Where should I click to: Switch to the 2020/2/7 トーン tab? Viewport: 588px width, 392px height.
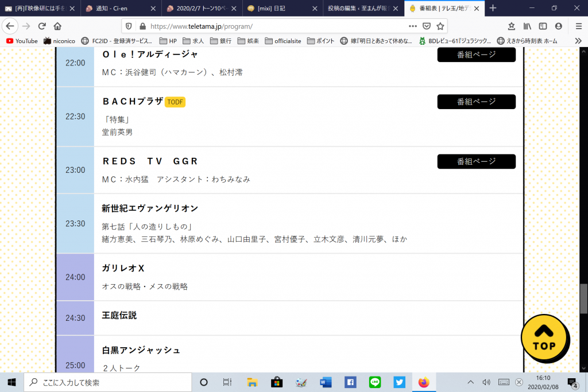pyautogui.click(x=202, y=8)
